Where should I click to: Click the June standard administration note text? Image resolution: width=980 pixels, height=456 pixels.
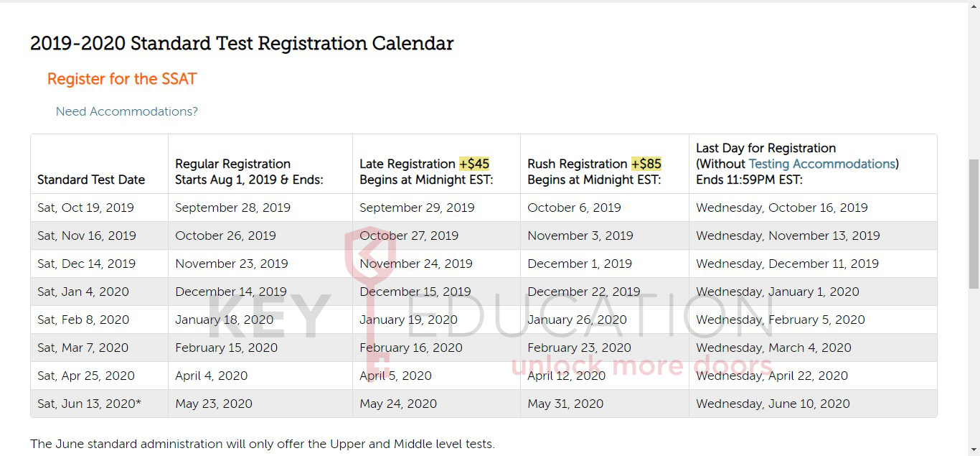tap(262, 444)
